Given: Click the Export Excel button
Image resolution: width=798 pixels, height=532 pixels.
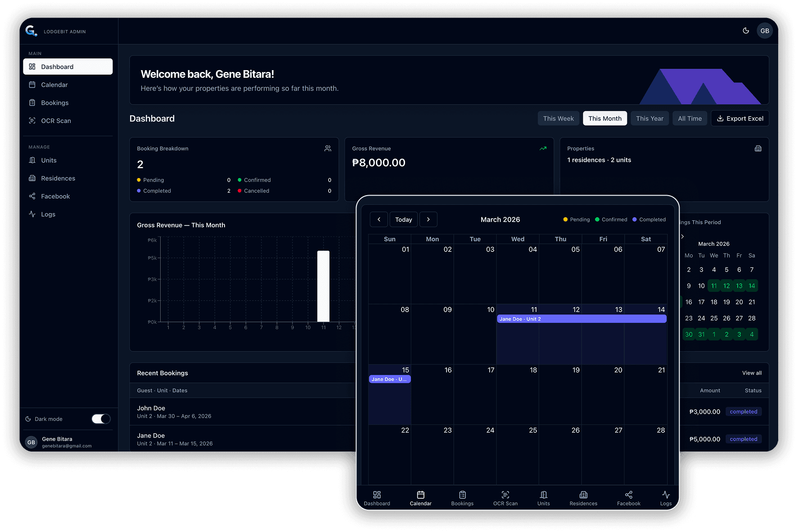Looking at the screenshot, I should [x=740, y=118].
